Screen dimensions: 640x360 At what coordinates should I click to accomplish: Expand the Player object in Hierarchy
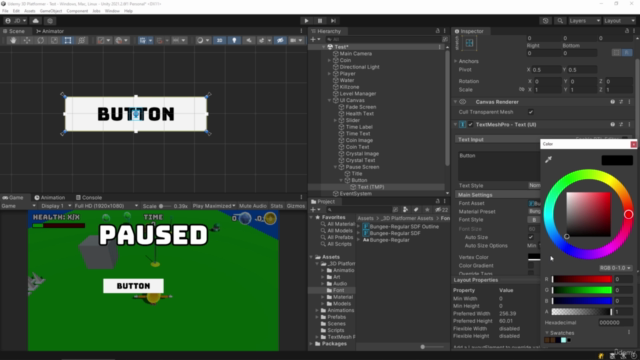[329, 74]
